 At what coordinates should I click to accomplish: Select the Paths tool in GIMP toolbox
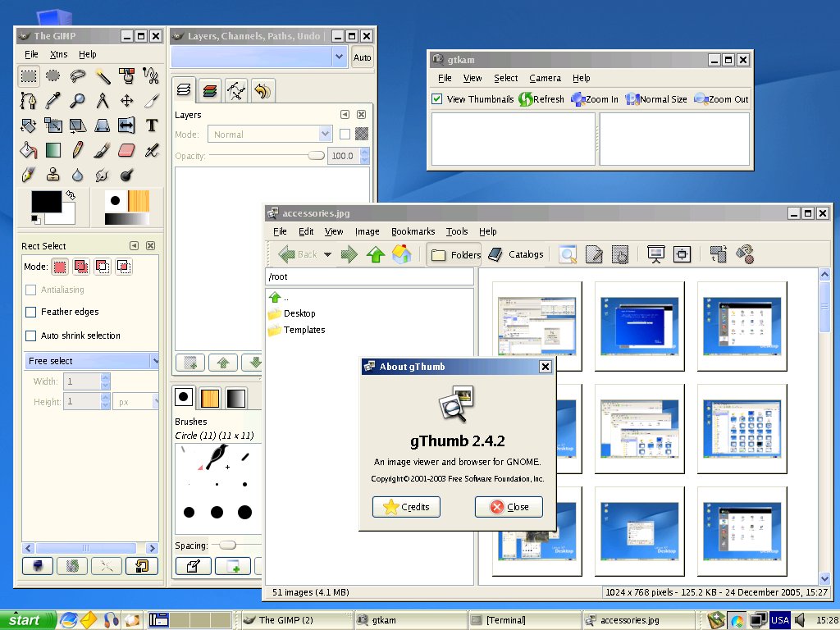tap(29, 101)
